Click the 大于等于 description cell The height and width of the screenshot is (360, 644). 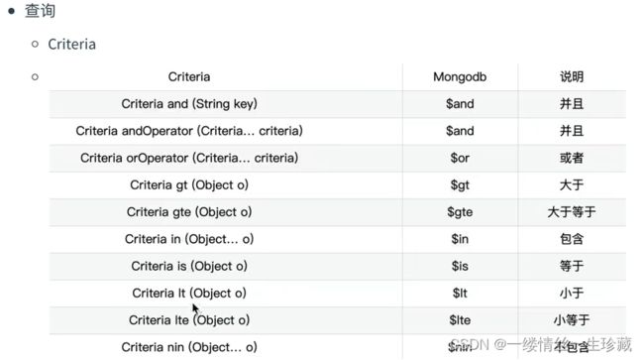coord(572,212)
